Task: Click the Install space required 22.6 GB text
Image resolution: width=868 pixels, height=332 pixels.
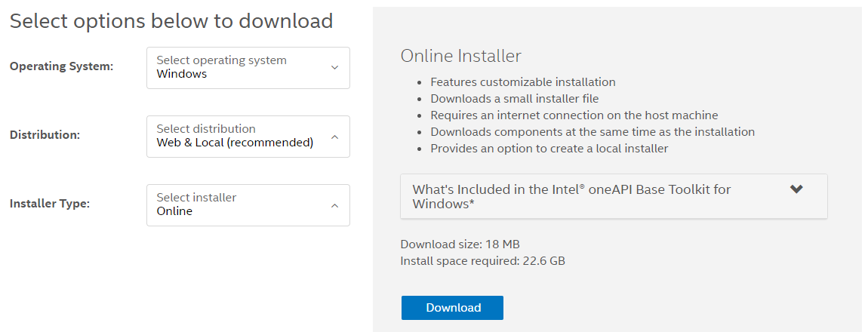Action: pyautogui.click(x=482, y=261)
